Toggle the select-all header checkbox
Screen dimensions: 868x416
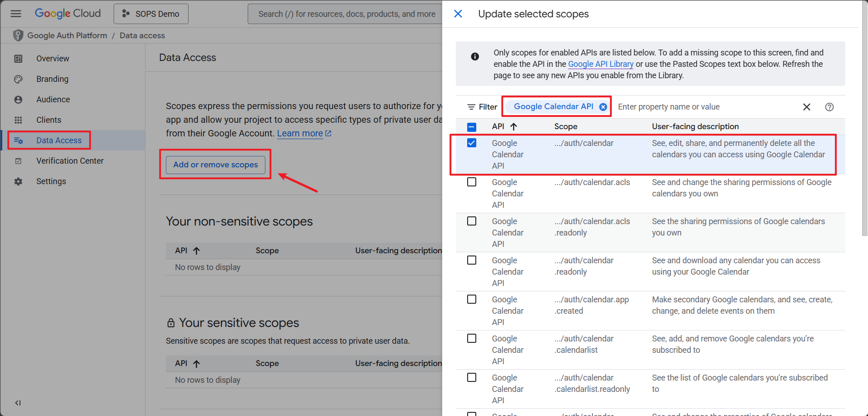[472, 127]
